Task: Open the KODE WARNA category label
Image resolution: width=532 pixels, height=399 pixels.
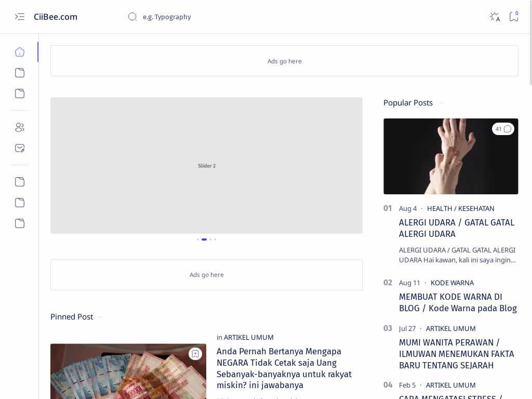Action: coord(452,283)
